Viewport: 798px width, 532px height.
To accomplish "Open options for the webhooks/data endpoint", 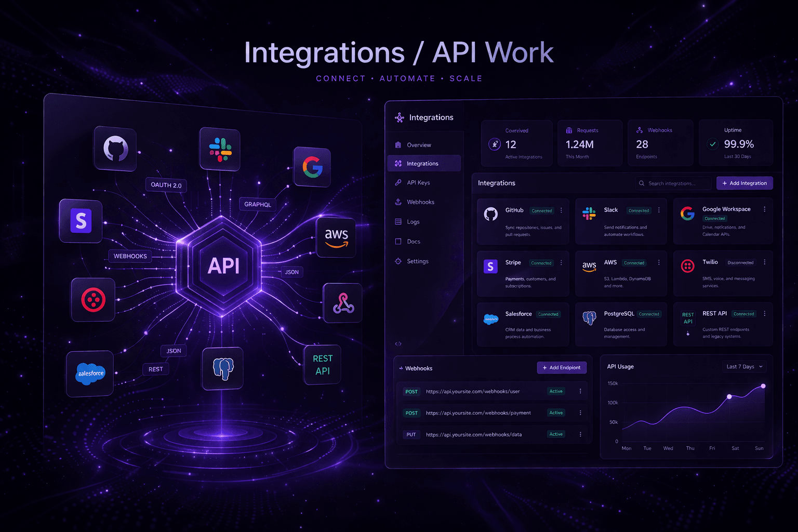I will click(x=580, y=434).
